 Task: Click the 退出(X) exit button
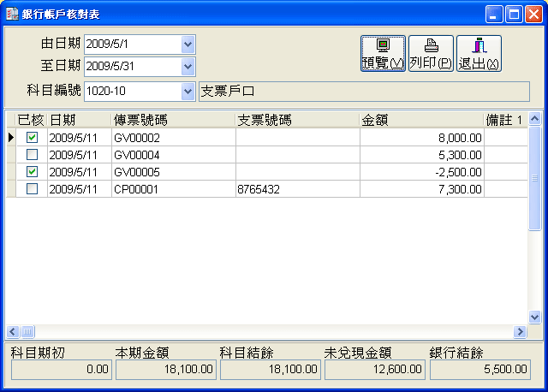(x=479, y=53)
